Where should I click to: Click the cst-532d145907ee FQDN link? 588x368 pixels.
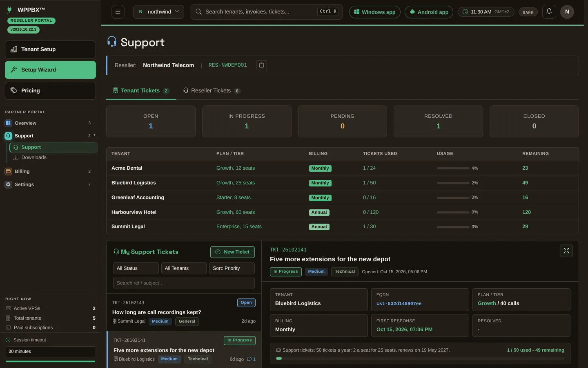point(399,303)
